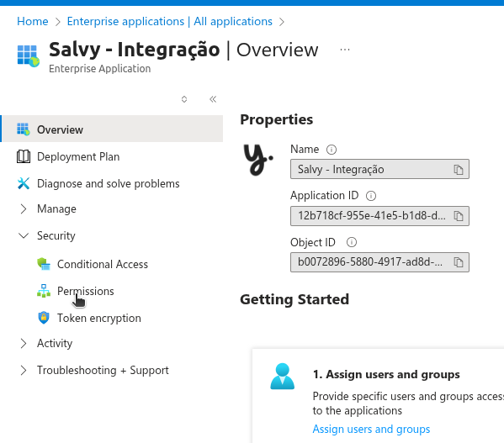Click the user avatar icon in Getting Started card
The width and height of the screenshot is (504, 443).
(x=282, y=377)
